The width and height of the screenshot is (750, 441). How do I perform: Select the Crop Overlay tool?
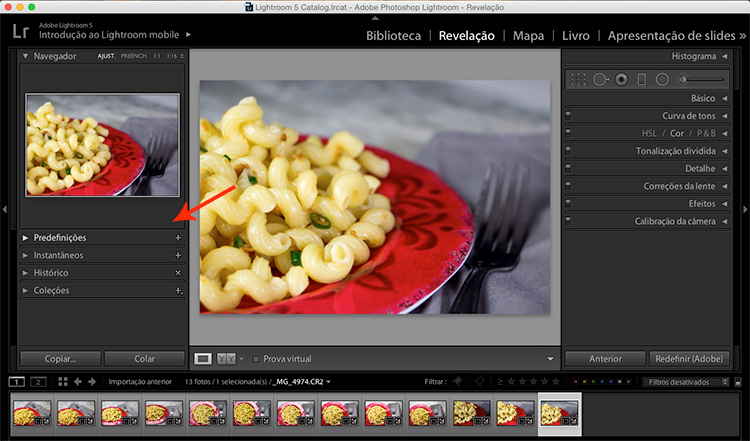(x=577, y=79)
